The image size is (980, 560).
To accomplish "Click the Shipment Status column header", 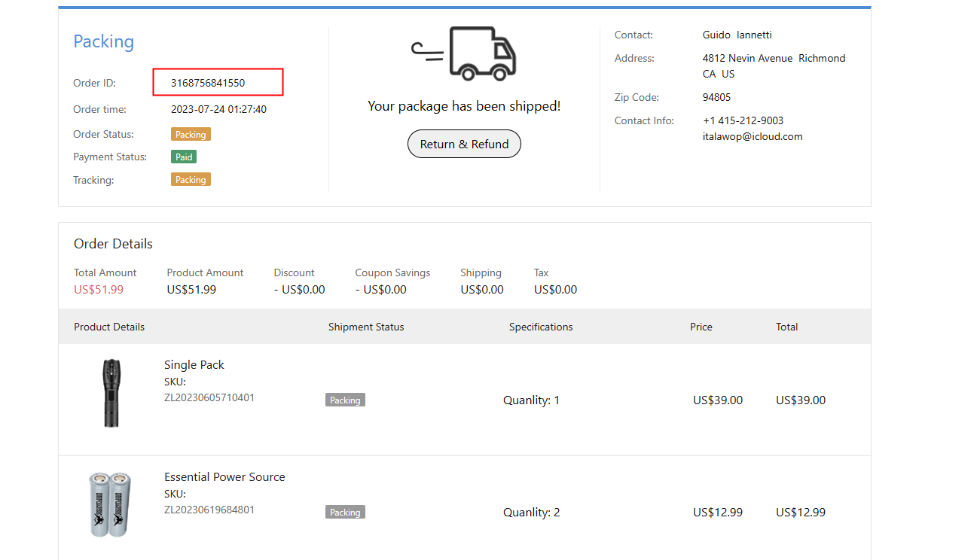I will (366, 327).
